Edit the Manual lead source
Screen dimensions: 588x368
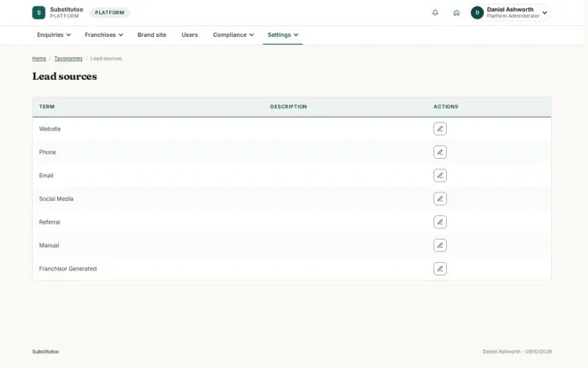(440, 245)
